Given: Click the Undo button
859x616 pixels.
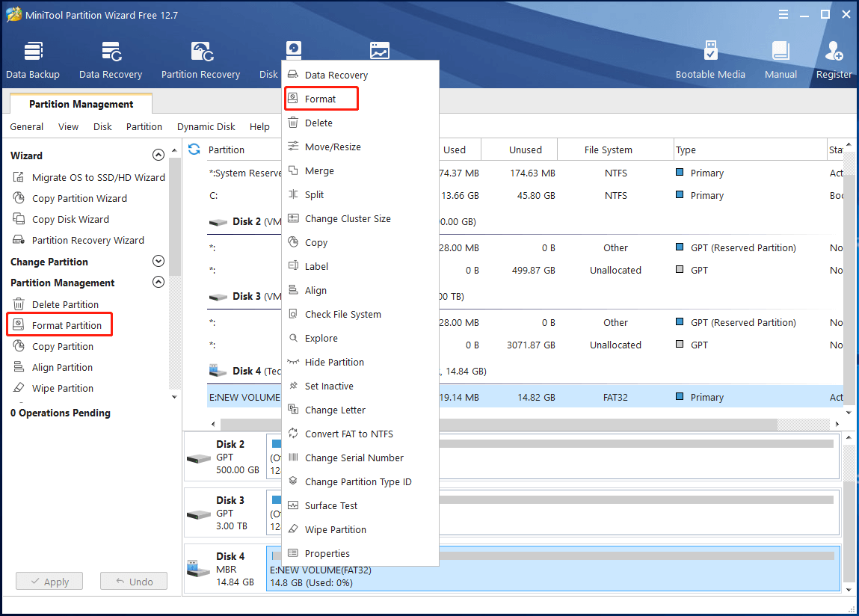Looking at the screenshot, I should pyautogui.click(x=134, y=581).
